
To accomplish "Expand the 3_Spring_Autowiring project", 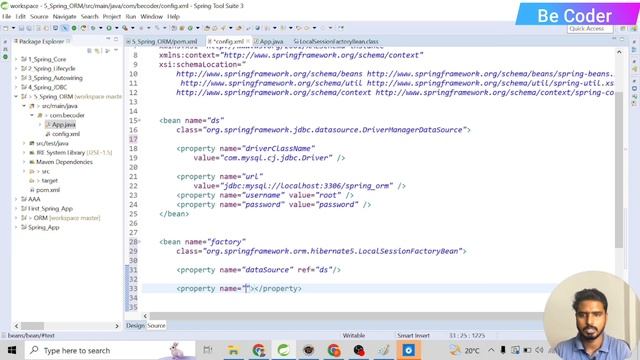I will [x=16, y=78].
